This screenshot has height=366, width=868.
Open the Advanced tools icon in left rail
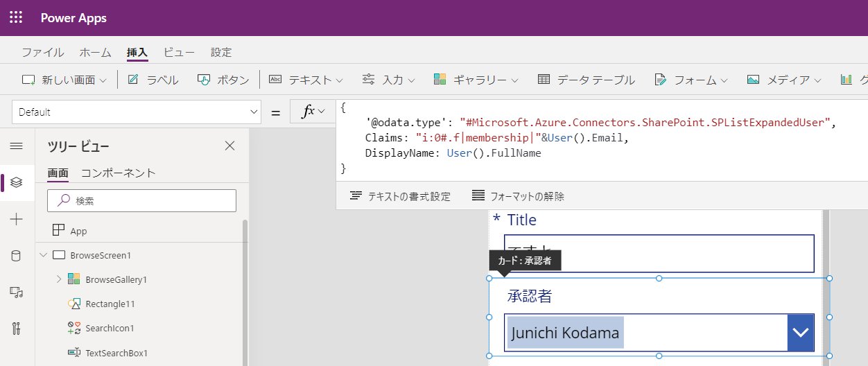coord(17,329)
